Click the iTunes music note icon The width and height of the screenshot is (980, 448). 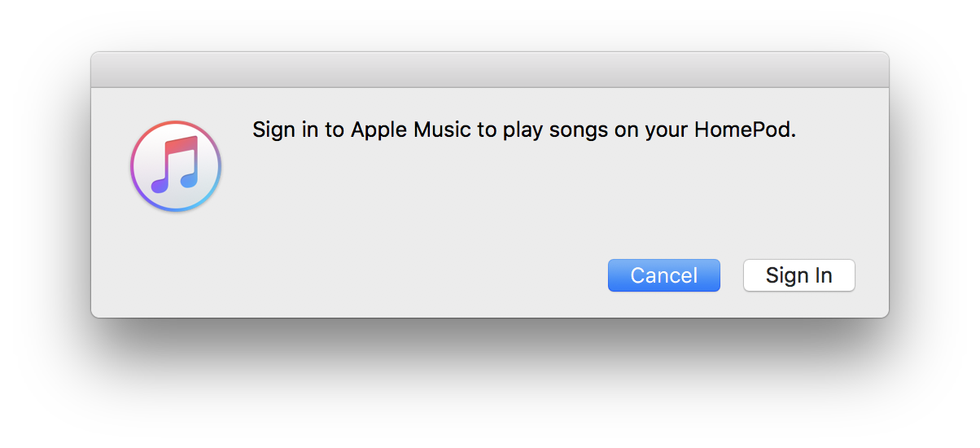coord(176,166)
